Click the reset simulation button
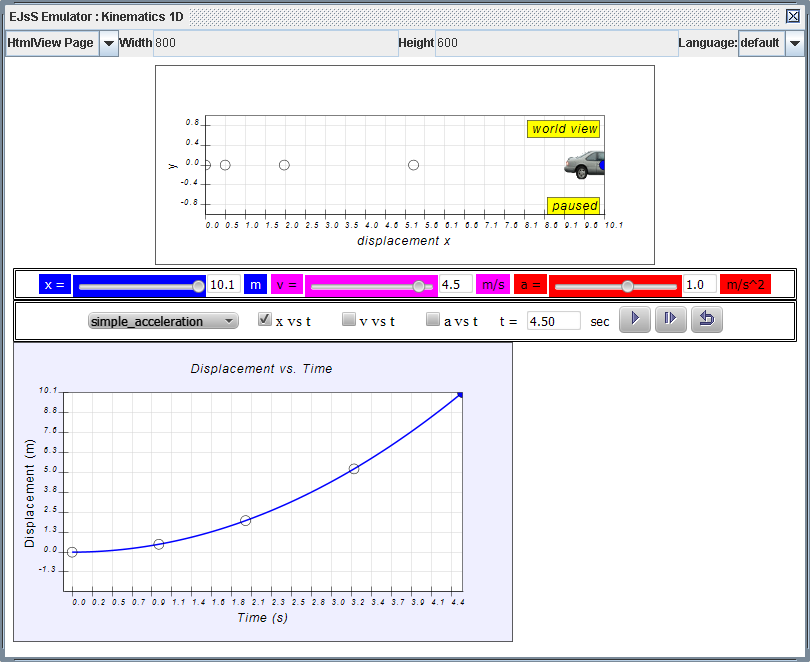 [x=706, y=320]
